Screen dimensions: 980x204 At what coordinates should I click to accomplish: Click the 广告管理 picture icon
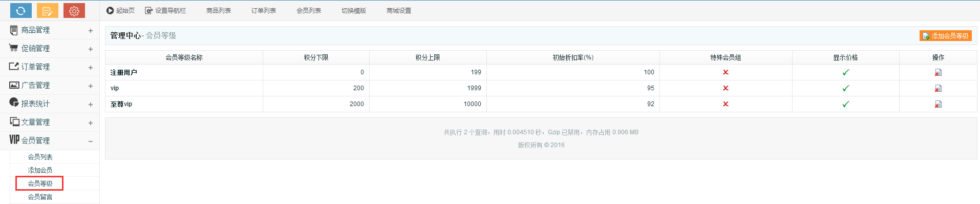pyautogui.click(x=14, y=85)
